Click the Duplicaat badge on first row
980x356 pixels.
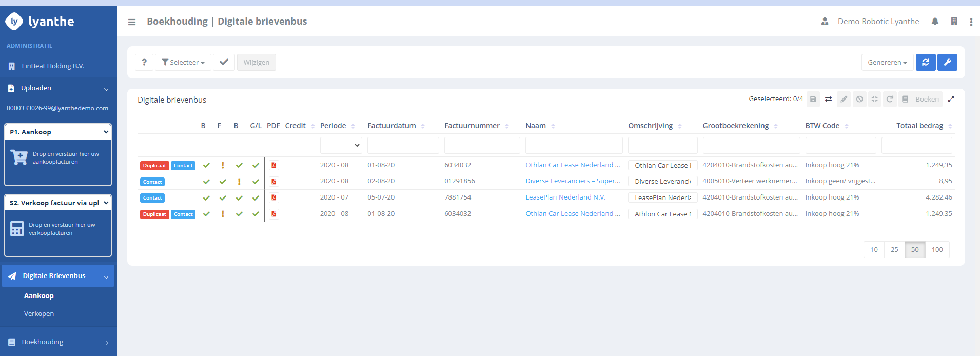[154, 166]
